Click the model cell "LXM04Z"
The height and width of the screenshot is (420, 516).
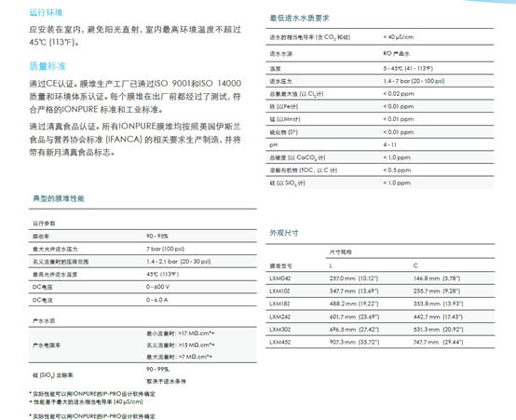[280, 278]
